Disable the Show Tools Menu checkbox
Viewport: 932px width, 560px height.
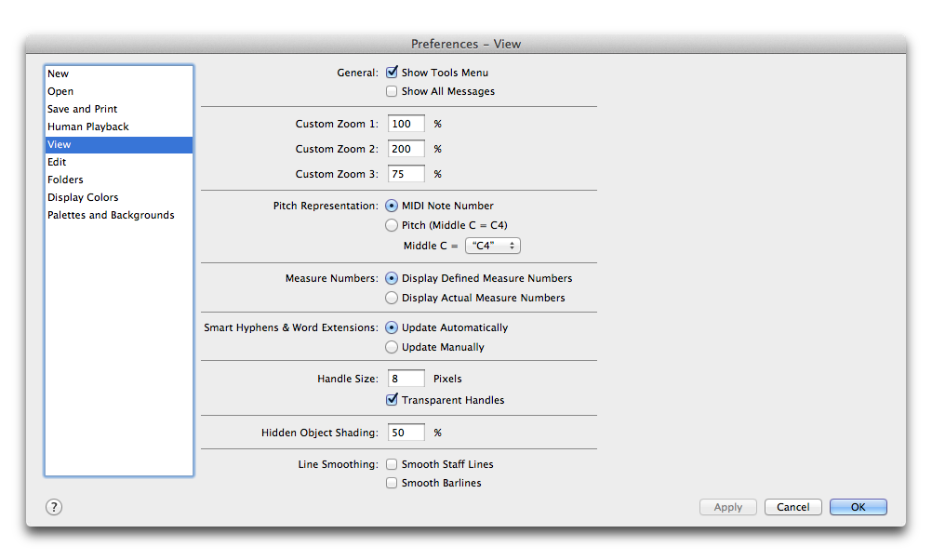pyautogui.click(x=392, y=72)
